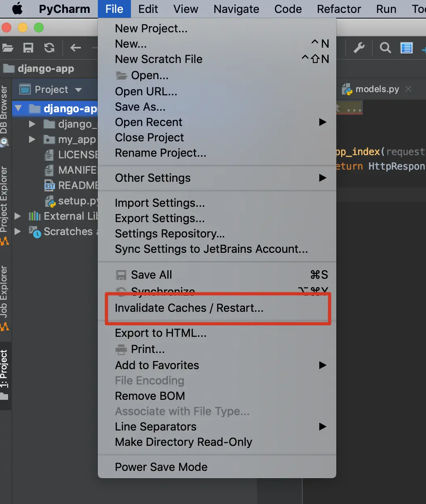Choose Remove BOM
Viewport: 426px width, 504px height.
[x=217, y=396]
